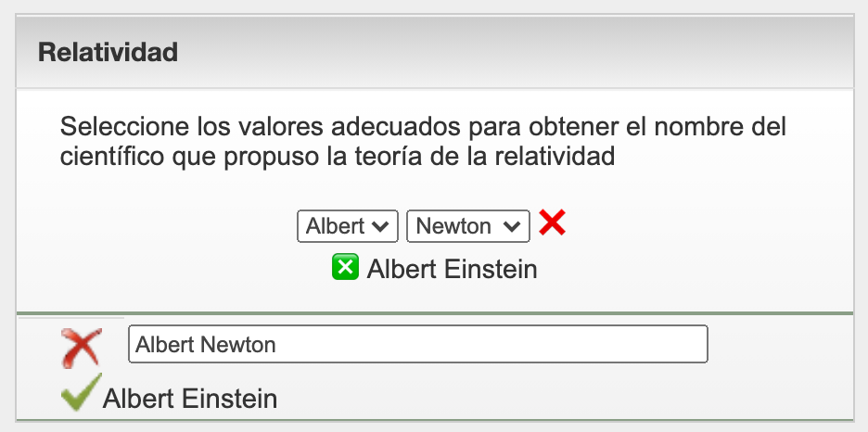Open the Albert first-name dropdown
868x432 pixels.
click(x=347, y=226)
